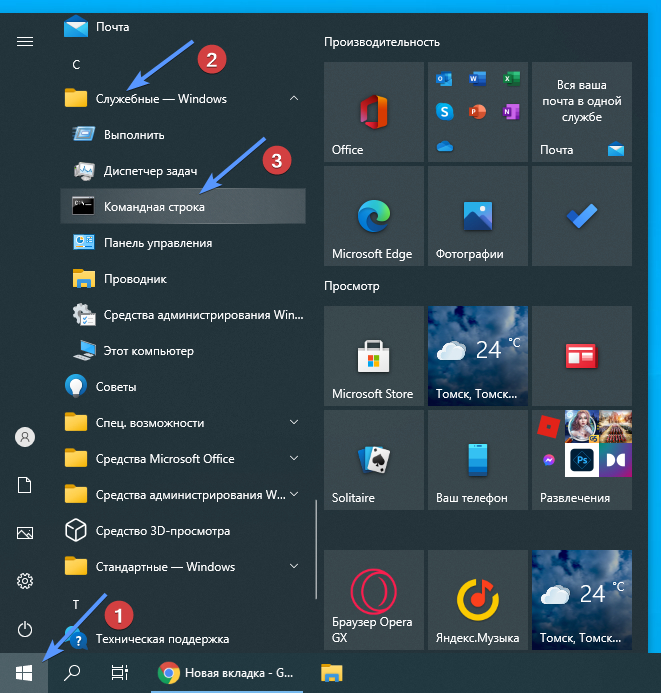This screenshot has height=693, width=661.
Task: Open the OneNote icon in Office group tile
Action: click(511, 112)
